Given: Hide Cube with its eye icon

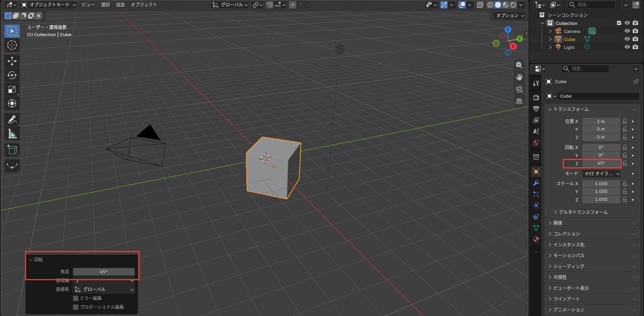Looking at the screenshot, I should coord(627,39).
